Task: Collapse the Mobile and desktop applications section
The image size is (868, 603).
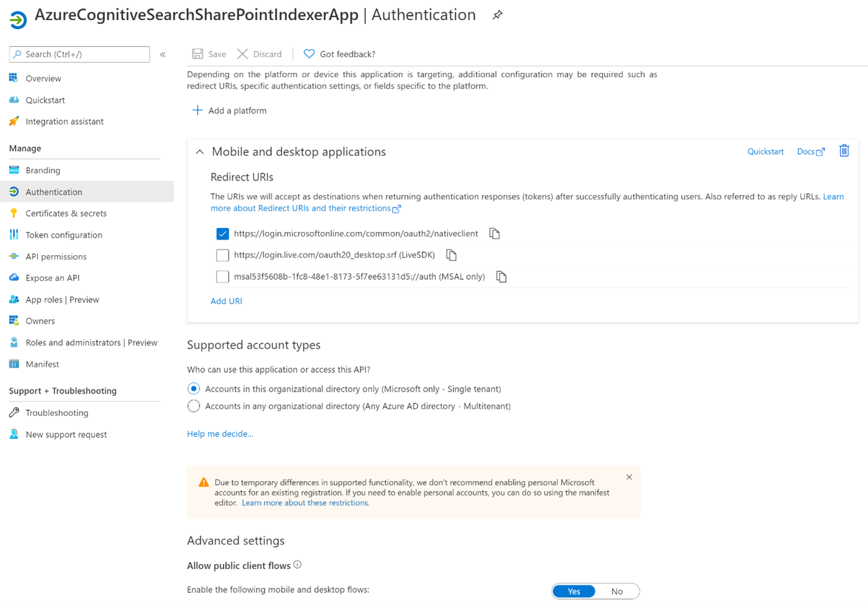Action: [x=200, y=152]
